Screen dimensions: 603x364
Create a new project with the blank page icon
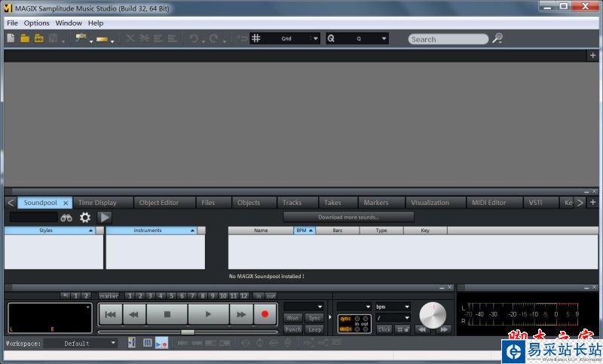click(11, 38)
